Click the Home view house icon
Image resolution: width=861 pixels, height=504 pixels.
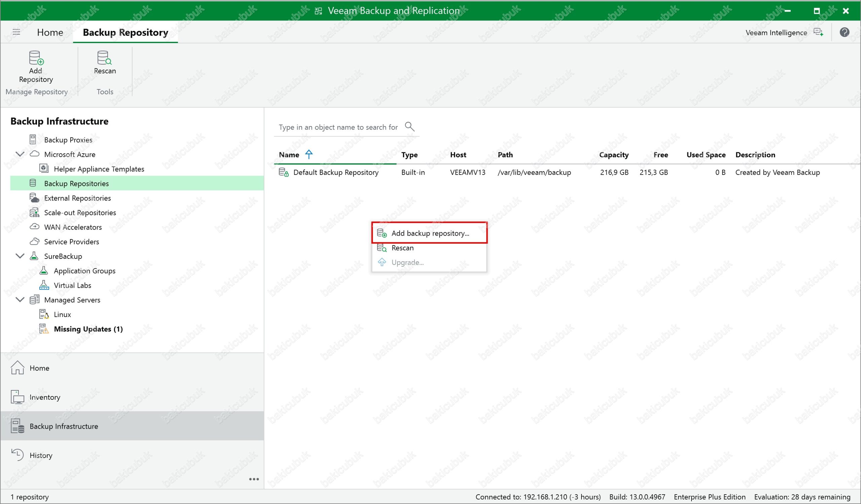[x=17, y=368]
